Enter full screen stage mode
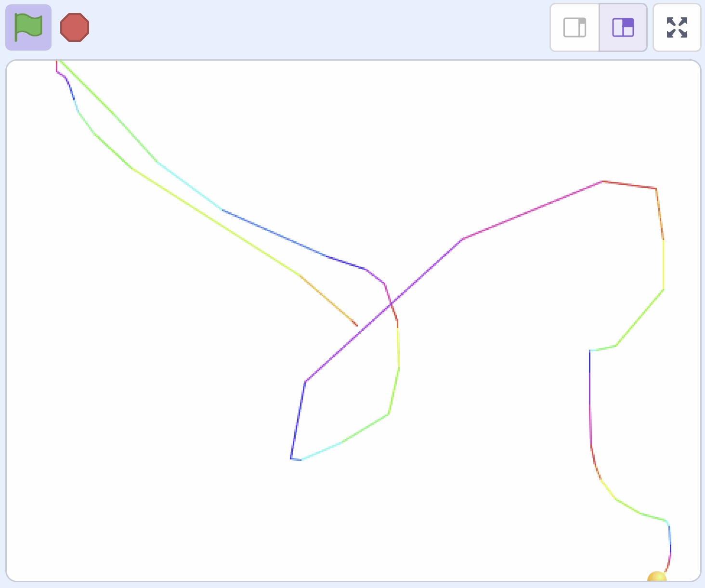705x588 pixels. pyautogui.click(x=677, y=27)
